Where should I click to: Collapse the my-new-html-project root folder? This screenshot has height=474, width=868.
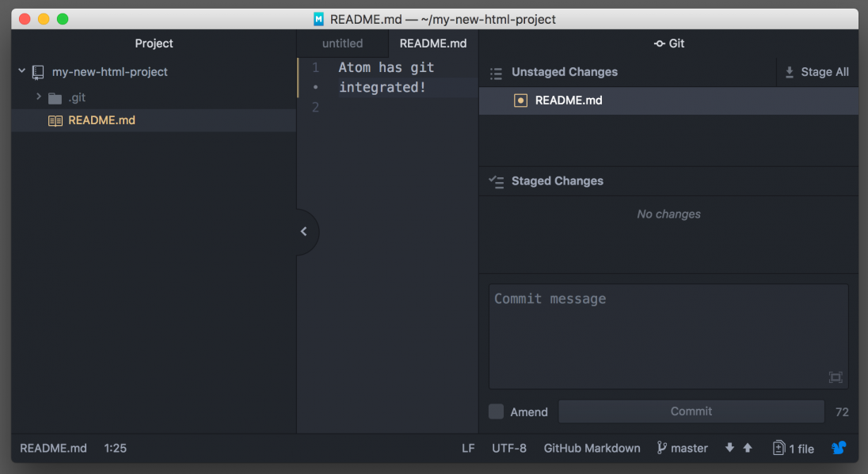pos(22,72)
